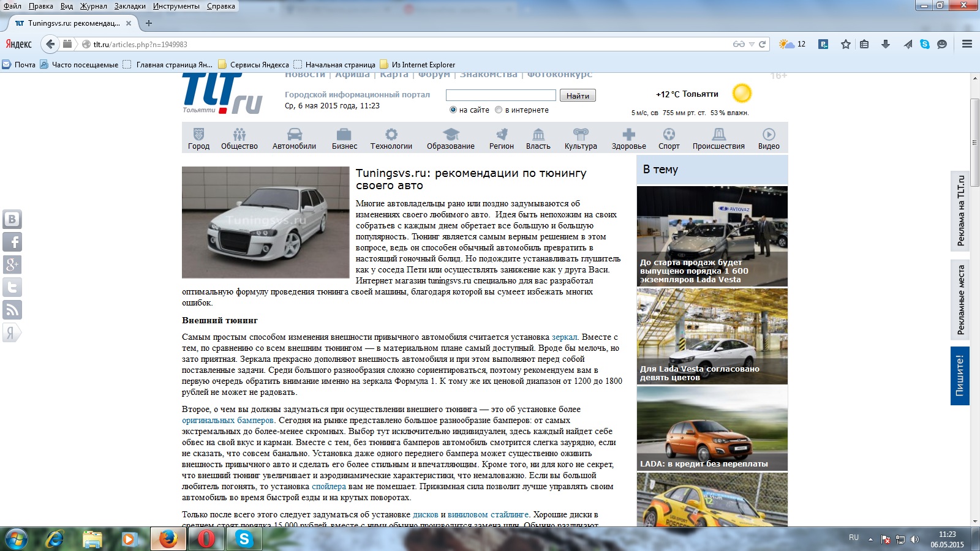Share via the Yandex sidebar icon
The width and height of the screenshot is (980, 551).
(12, 332)
